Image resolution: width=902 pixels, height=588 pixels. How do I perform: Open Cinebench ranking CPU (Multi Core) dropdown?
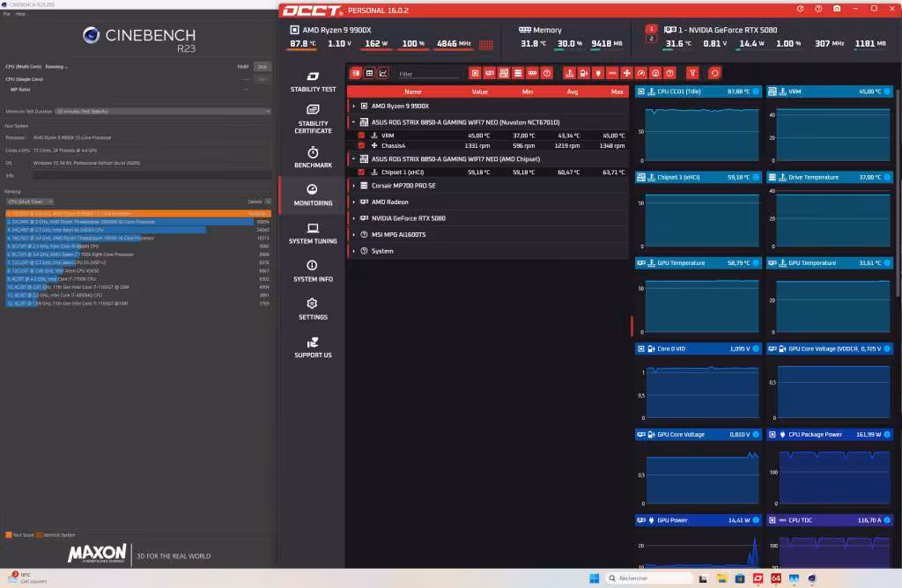[30, 202]
